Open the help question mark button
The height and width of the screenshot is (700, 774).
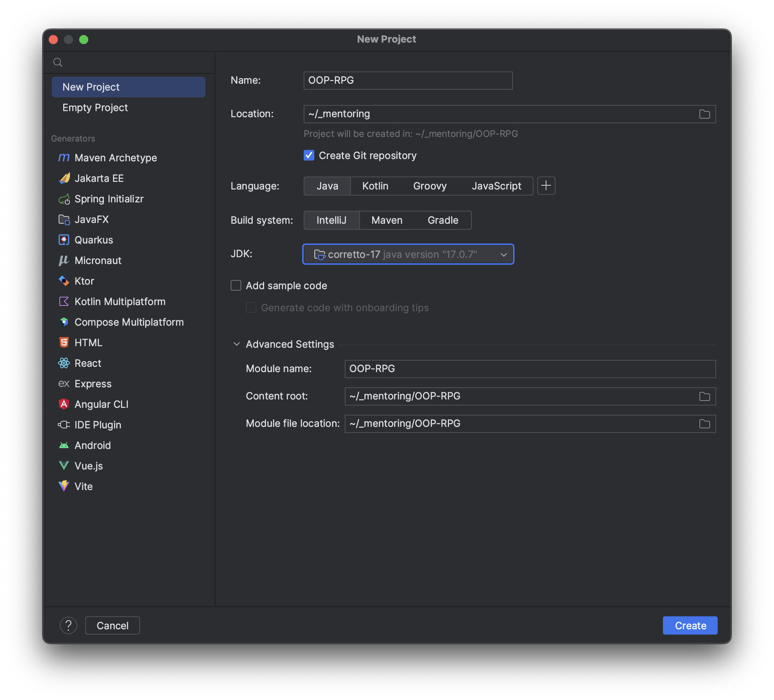pyautogui.click(x=68, y=625)
